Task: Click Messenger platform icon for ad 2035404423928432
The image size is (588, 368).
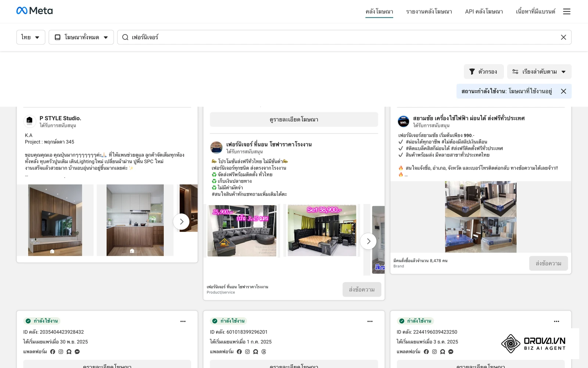Action: click(x=77, y=352)
